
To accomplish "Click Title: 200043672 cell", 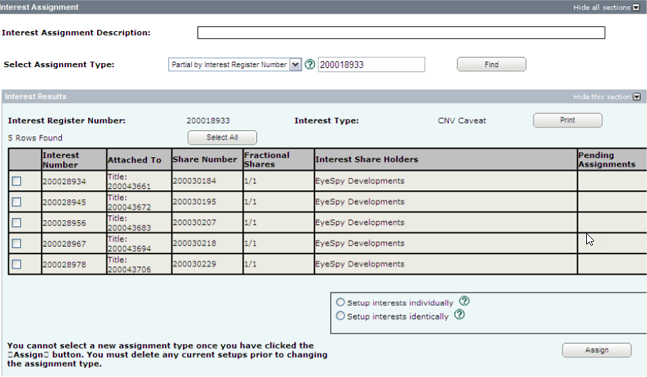I will coord(139,202).
